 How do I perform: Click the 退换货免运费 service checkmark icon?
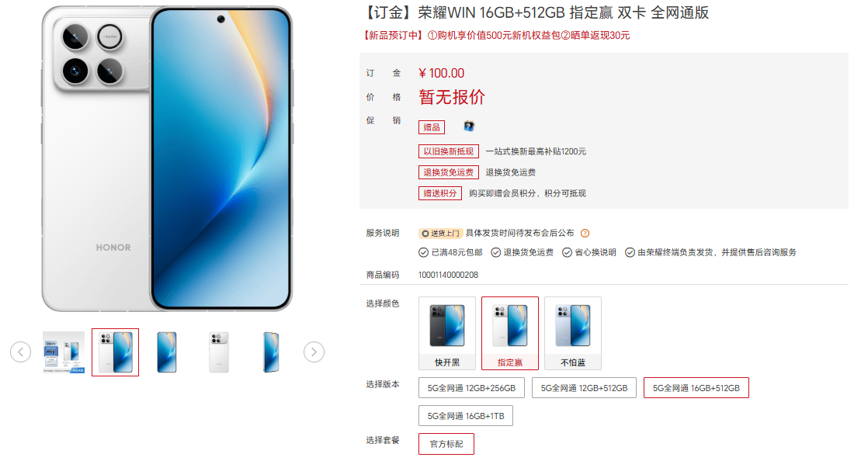pos(496,253)
